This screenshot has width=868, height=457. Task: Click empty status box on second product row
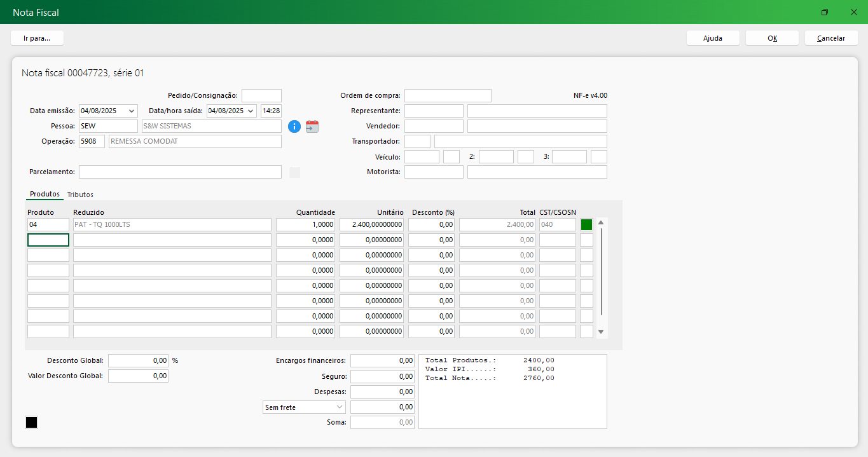(586, 240)
